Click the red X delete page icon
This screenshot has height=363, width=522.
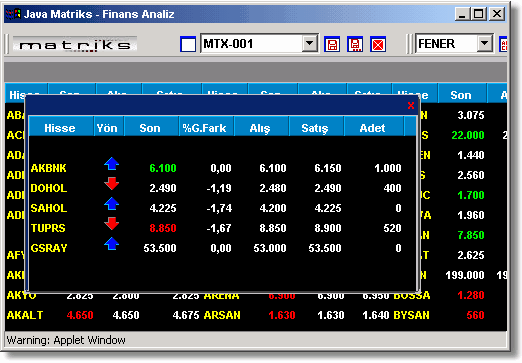[378, 44]
